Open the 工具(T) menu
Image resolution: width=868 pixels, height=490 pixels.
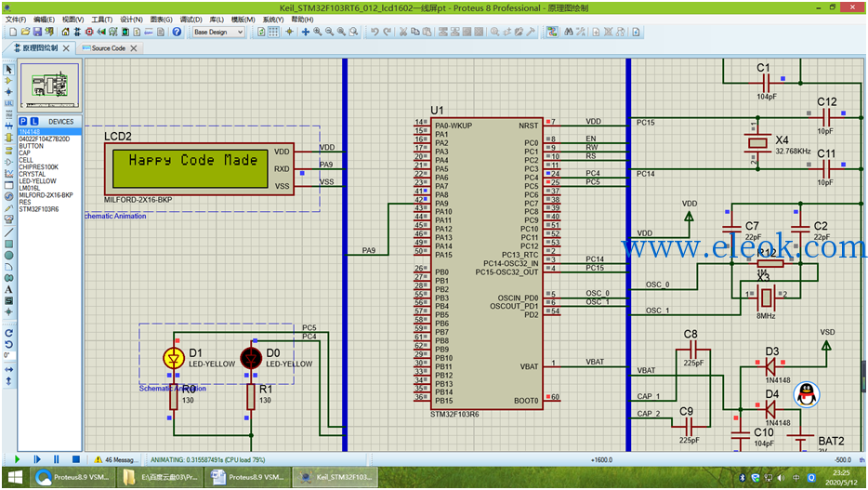[101, 20]
